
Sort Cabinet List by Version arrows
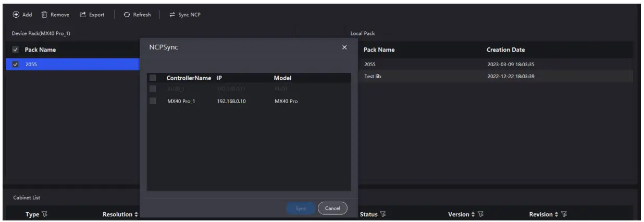tap(473, 214)
